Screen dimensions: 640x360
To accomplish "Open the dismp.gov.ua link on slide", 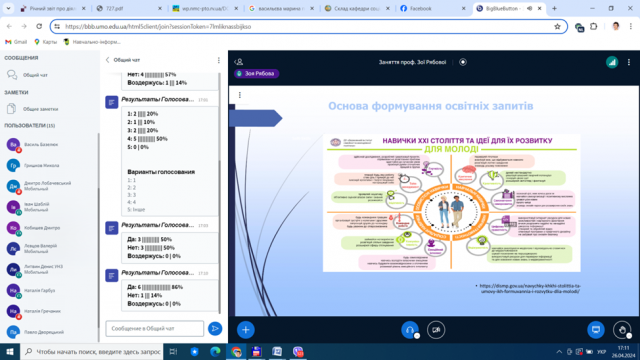I will (530, 289).
